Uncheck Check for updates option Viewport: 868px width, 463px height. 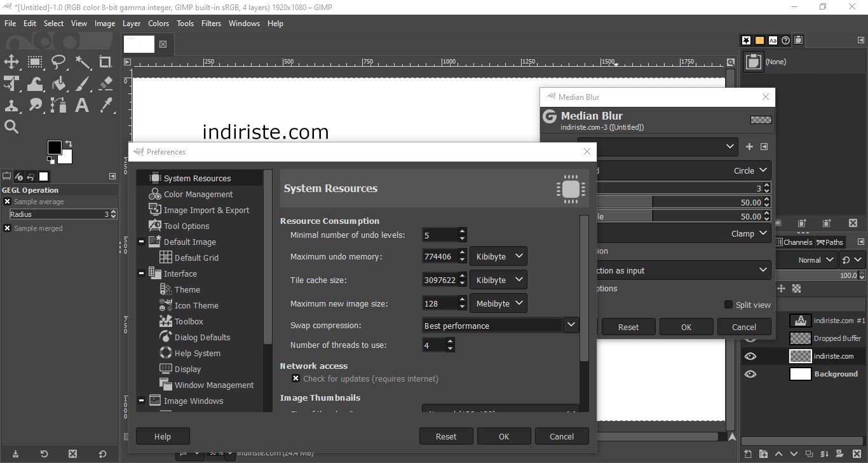pyautogui.click(x=295, y=378)
